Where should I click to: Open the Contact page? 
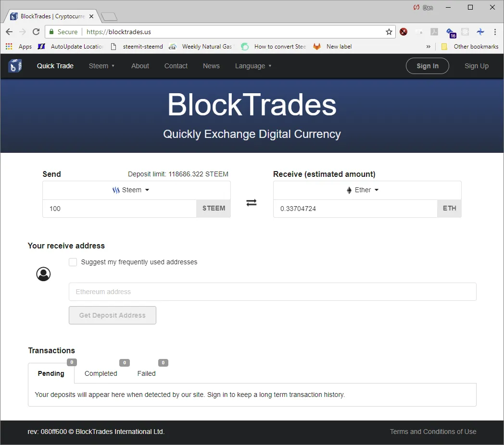176,66
